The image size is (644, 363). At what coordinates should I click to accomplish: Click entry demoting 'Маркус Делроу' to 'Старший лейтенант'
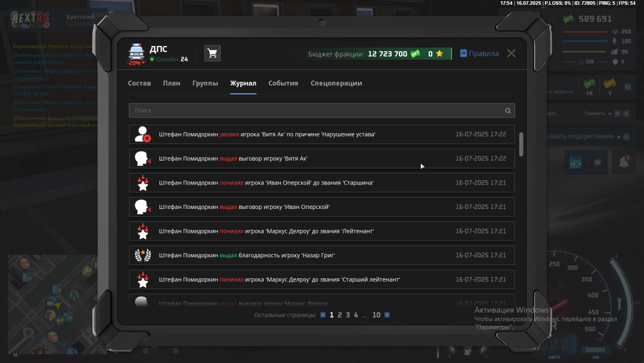pos(321,279)
